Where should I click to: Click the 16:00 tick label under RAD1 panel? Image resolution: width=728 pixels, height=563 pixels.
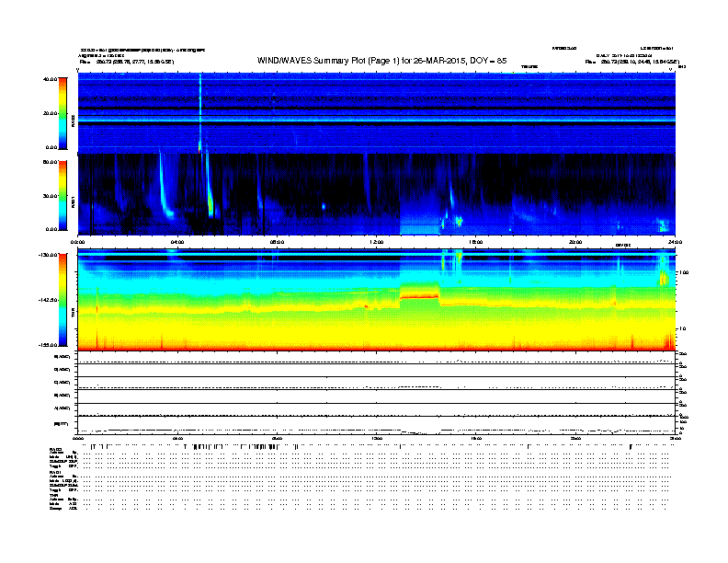[x=476, y=242]
